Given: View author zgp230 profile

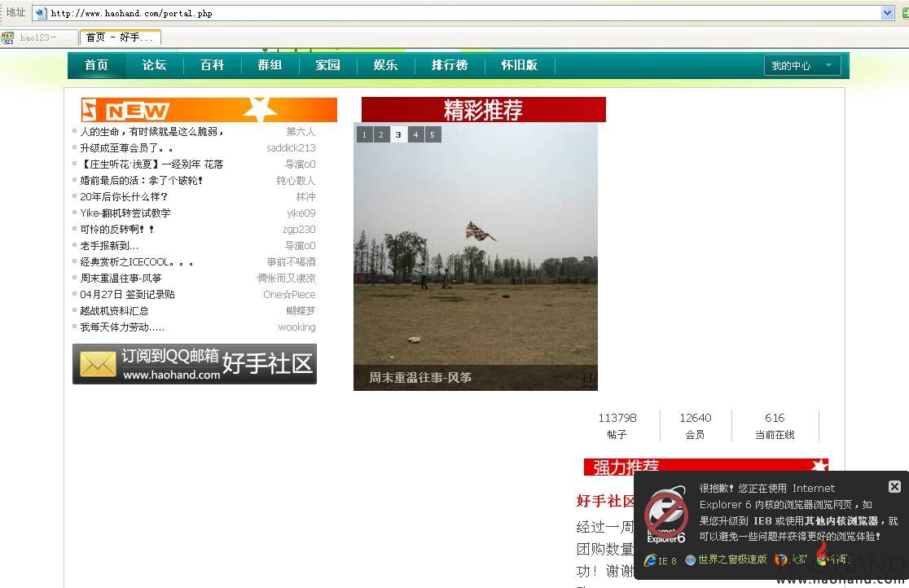Looking at the screenshot, I should tap(299, 229).
